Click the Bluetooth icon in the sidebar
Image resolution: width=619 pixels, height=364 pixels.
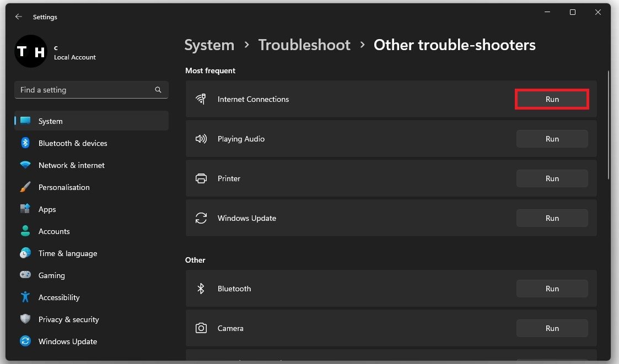(25, 143)
